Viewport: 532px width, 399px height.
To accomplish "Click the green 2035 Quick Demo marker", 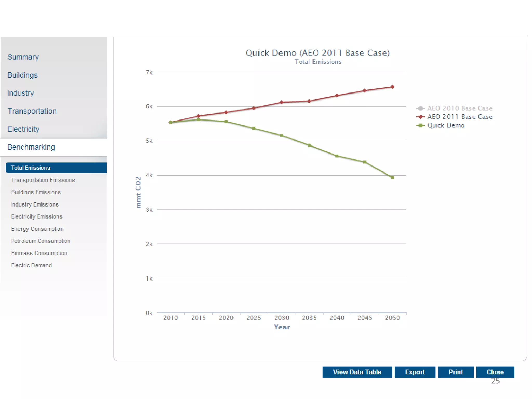I will click(x=309, y=145).
